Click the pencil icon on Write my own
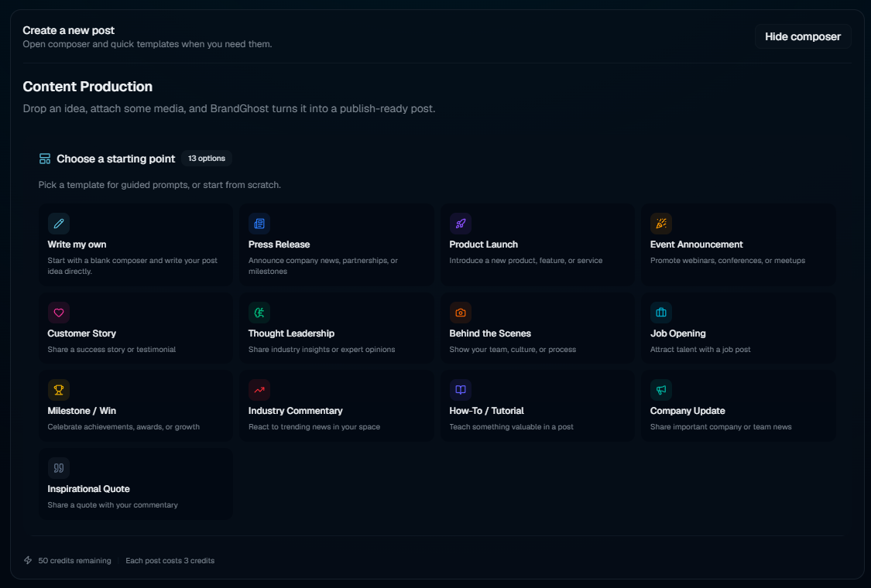Image resolution: width=871 pixels, height=588 pixels. tap(58, 224)
